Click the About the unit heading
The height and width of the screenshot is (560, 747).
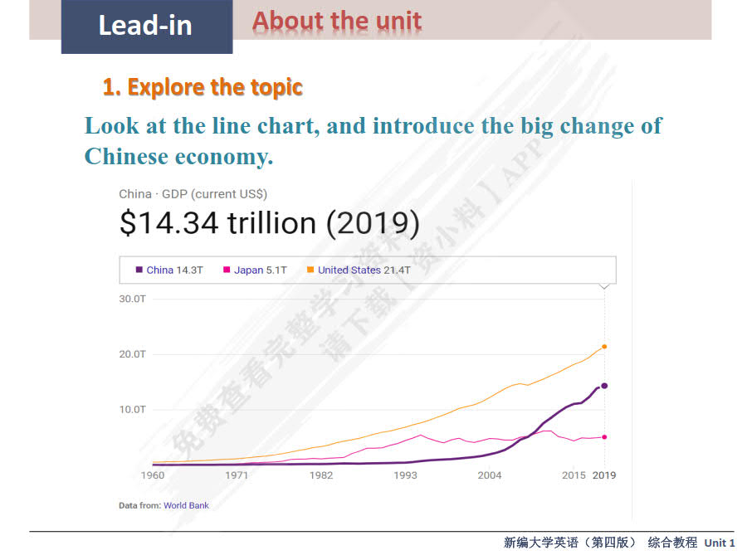click(337, 21)
